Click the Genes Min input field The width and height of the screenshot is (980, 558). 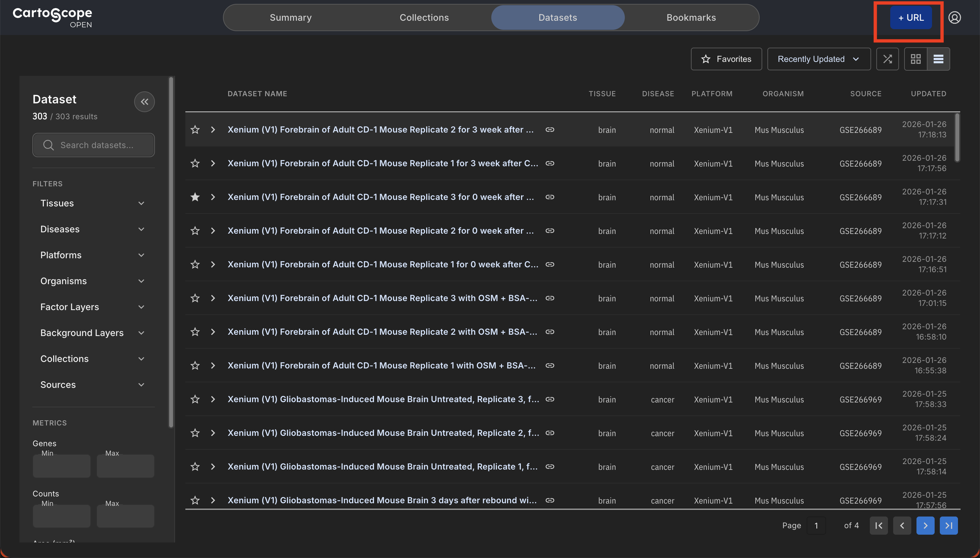[x=61, y=466]
